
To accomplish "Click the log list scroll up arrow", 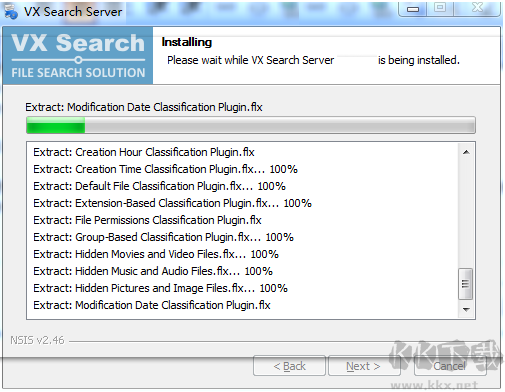I will 466,152.
